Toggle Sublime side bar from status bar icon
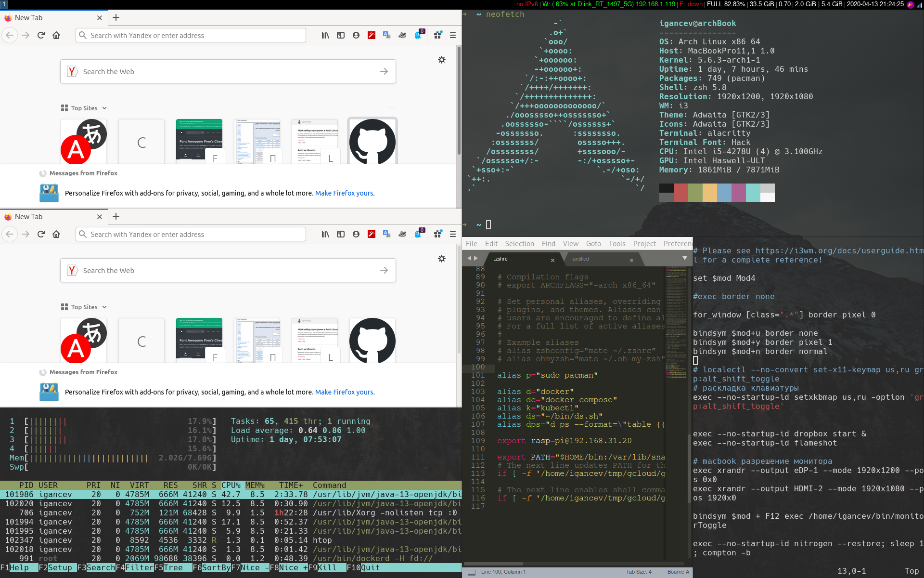The height and width of the screenshot is (578, 924). [472, 572]
